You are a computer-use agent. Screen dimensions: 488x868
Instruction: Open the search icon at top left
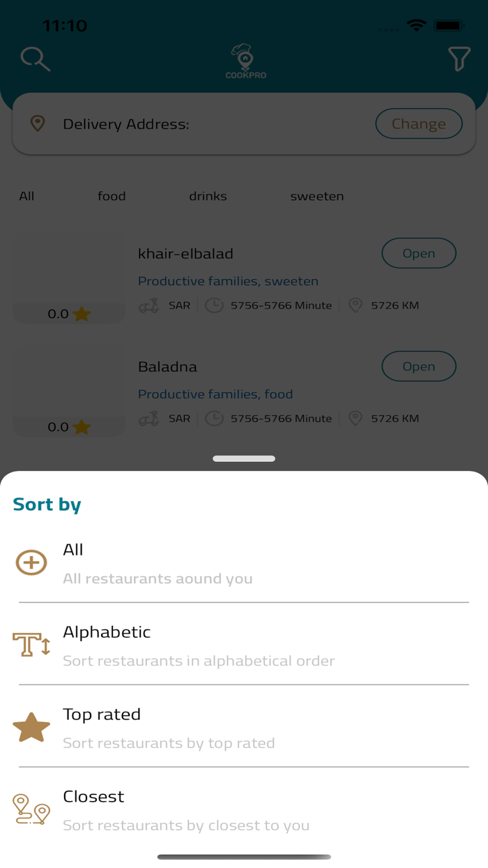(x=35, y=59)
